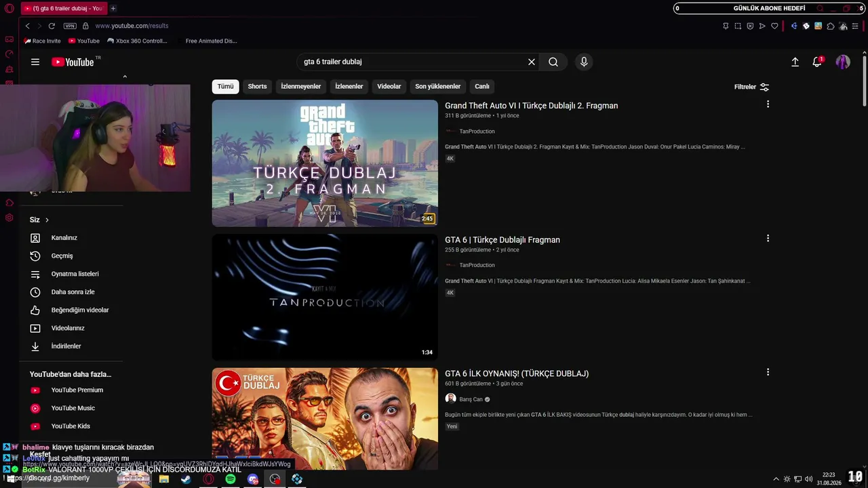868x488 pixels.
Task: Open YouTube notifications bell
Action: point(817,62)
